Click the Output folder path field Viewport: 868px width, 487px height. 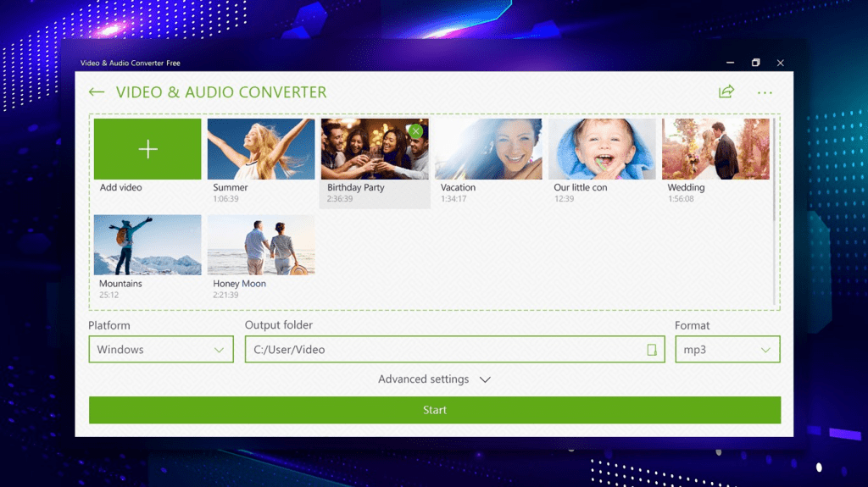pyautogui.click(x=441, y=350)
